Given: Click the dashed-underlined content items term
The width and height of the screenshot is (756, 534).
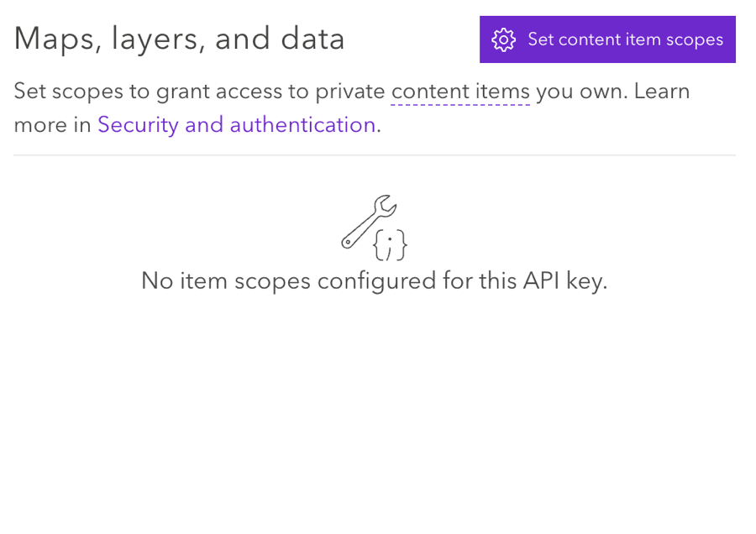Looking at the screenshot, I should [x=460, y=91].
